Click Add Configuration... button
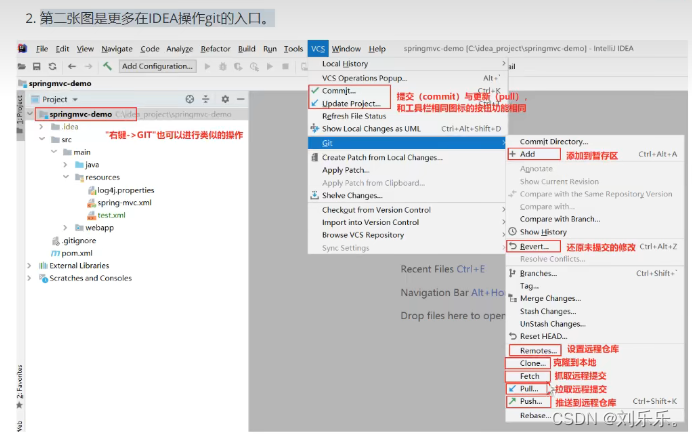 pyautogui.click(x=158, y=66)
